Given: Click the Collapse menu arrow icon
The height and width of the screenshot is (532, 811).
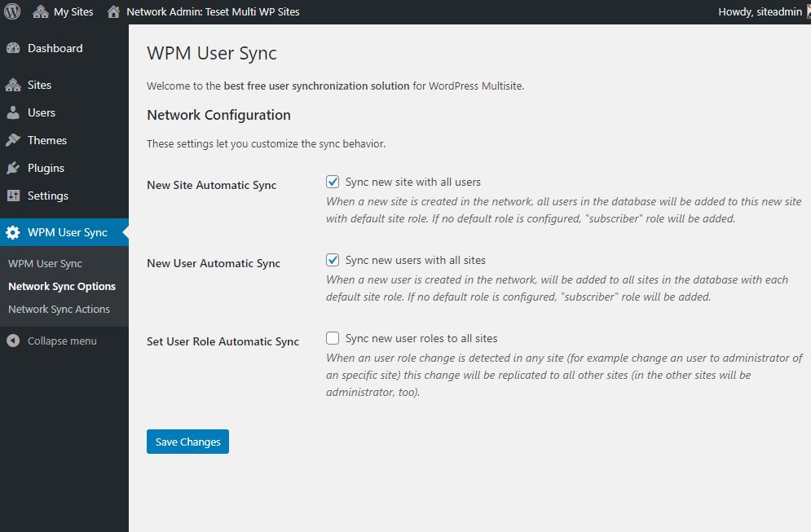Looking at the screenshot, I should (13, 341).
